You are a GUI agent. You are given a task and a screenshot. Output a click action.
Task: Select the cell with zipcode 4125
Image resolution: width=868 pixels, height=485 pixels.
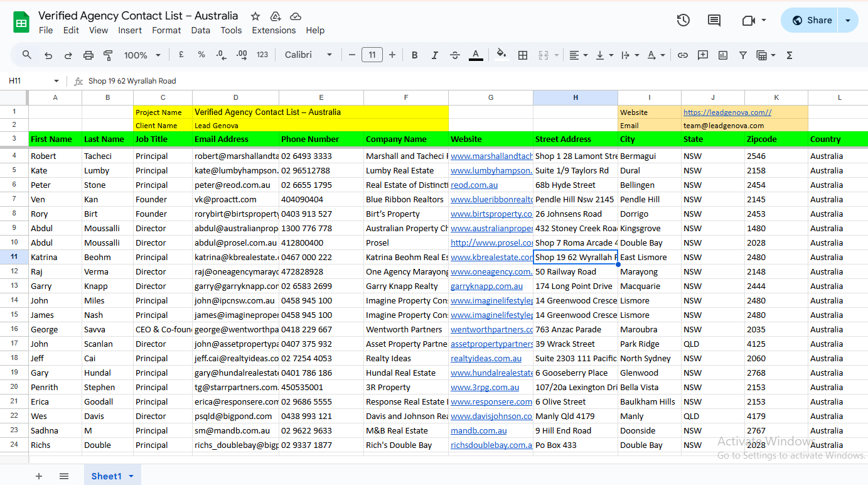pyautogui.click(x=776, y=344)
